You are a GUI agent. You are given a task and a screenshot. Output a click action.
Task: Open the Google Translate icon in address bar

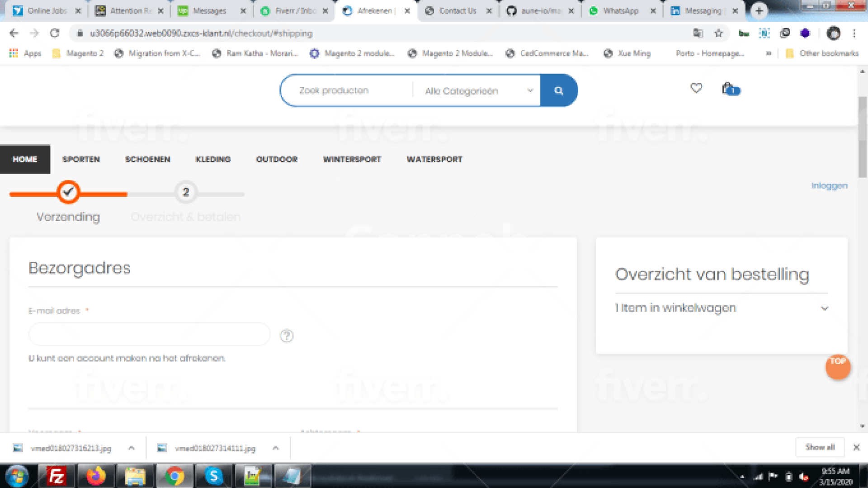coord(698,33)
